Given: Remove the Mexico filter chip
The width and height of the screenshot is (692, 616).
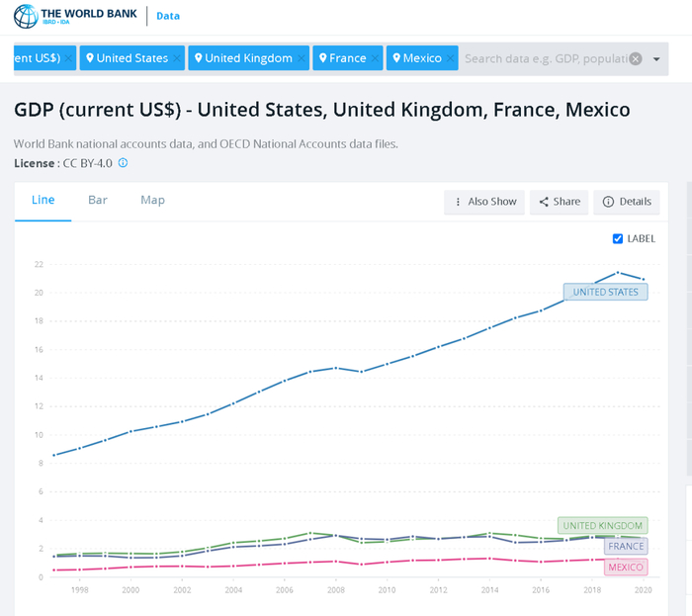Looking at the screenshot, I should tap(451, 59).
